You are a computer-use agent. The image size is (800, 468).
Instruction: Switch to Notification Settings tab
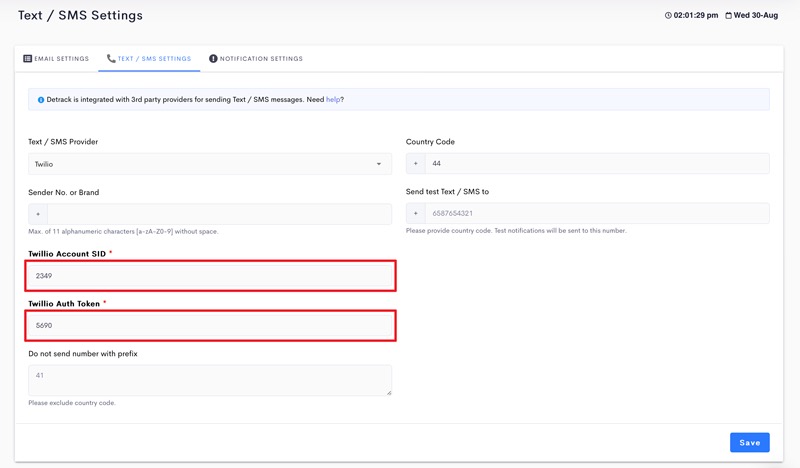[256, 59]
